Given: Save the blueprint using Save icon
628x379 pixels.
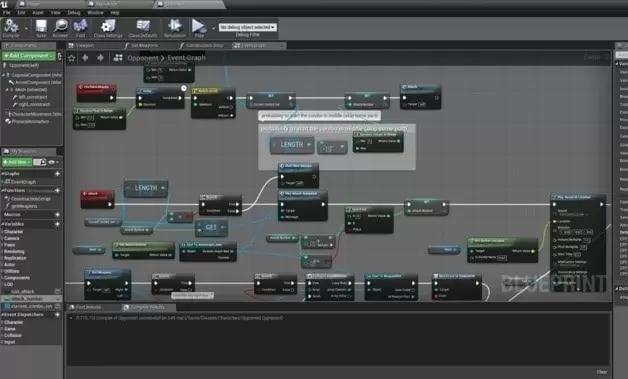Looking at the screenshot, I should [41, 28].
